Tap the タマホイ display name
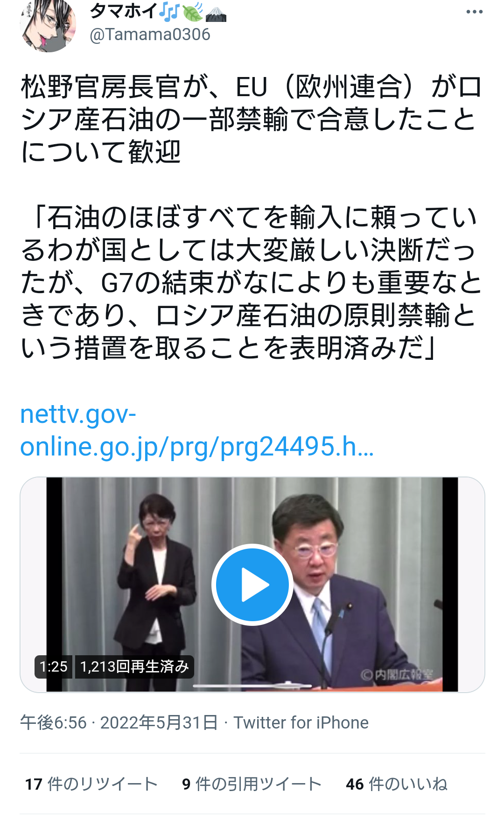Viewport: 504px width, 820px height. click(124, 11)
